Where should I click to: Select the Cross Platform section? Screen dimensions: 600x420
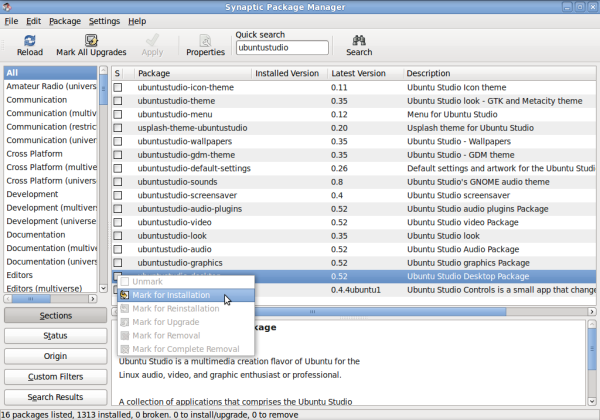click(50, 153)
